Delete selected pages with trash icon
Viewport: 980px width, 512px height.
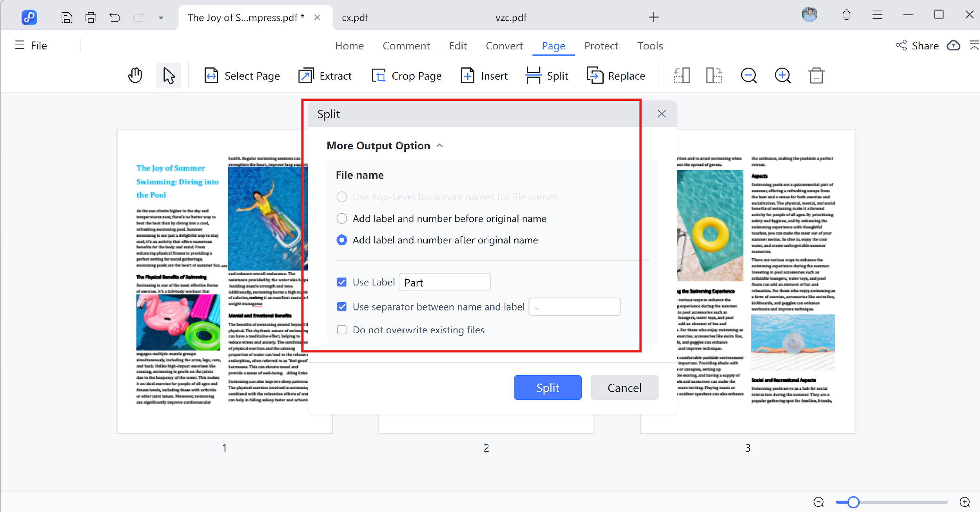[x=816, y=75]
